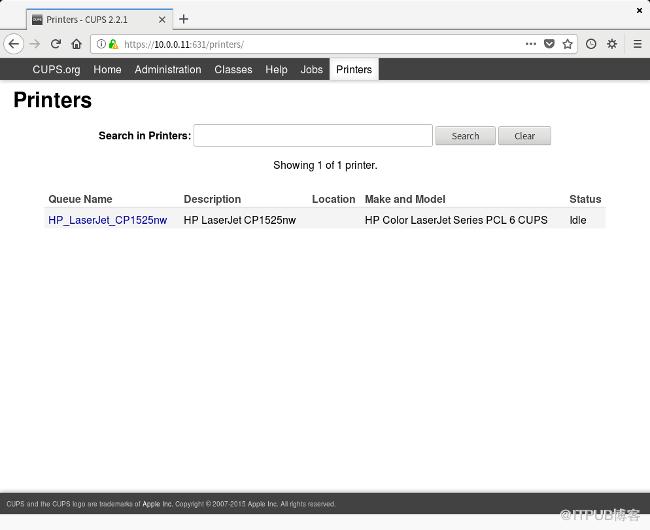The width and height of the screenshot is (650, 530).
Task: Open the Help navigation item
Action: (x=276, y=70)
